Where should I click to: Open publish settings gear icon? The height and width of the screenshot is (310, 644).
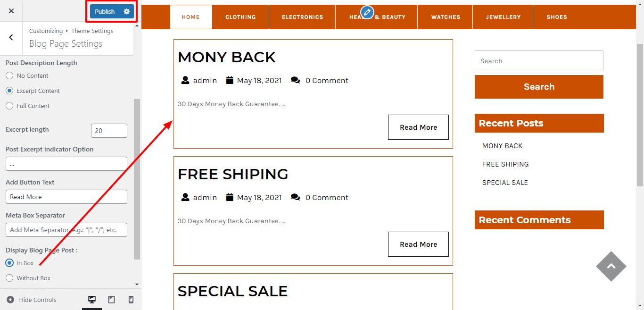click(x=126, y=11)
